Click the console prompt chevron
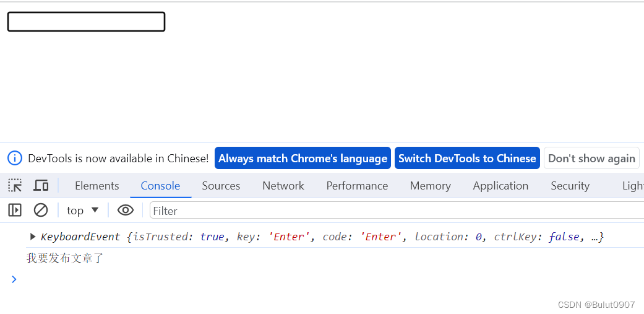This screenshot has height=314, width=644. point(14,279)
